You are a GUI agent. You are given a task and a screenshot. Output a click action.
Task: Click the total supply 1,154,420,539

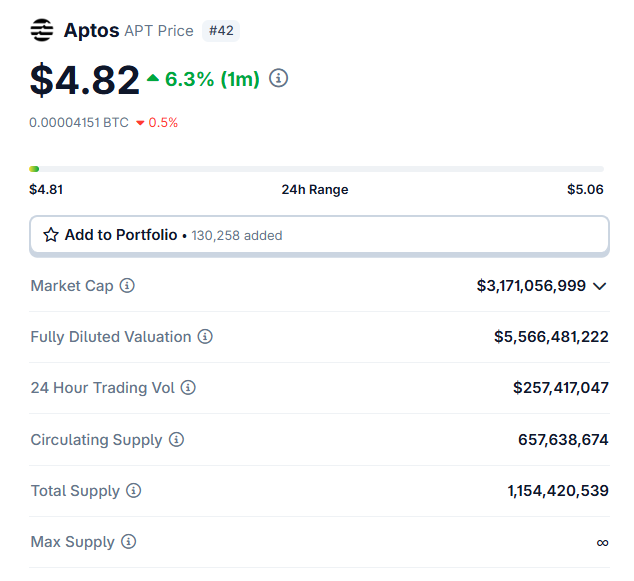tap(558, 490)
